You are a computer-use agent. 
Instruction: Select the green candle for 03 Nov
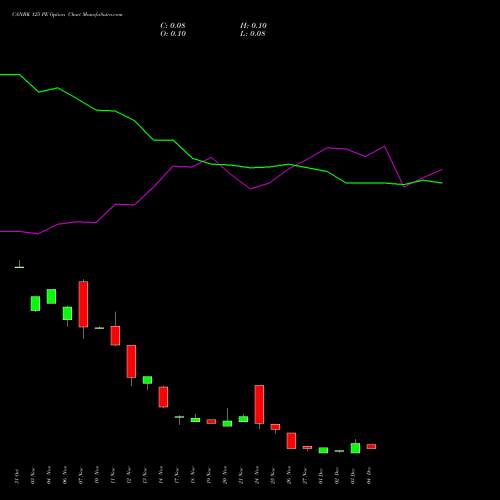[35, 304]
